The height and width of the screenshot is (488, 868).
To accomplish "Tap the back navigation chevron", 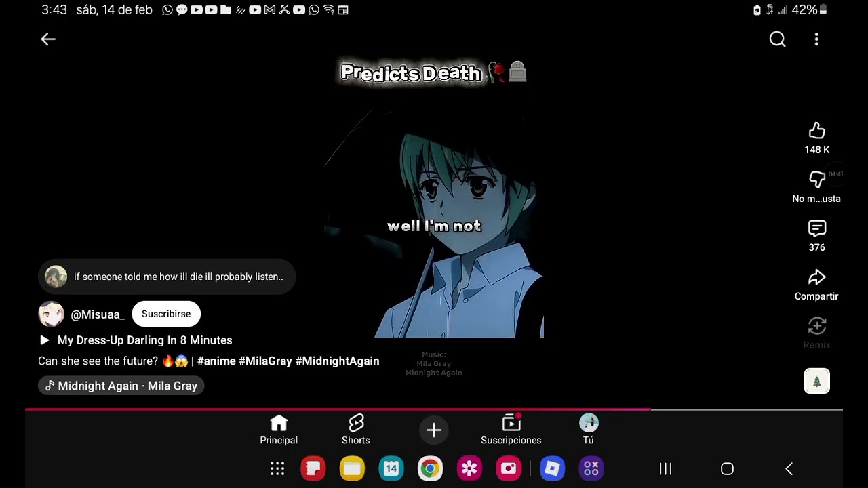I will (789, 469).
